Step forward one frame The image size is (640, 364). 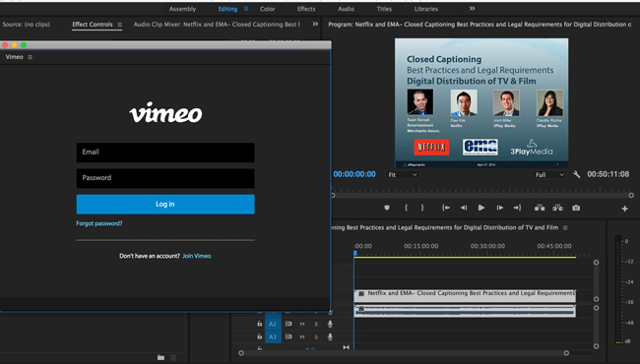pos(499,208)
